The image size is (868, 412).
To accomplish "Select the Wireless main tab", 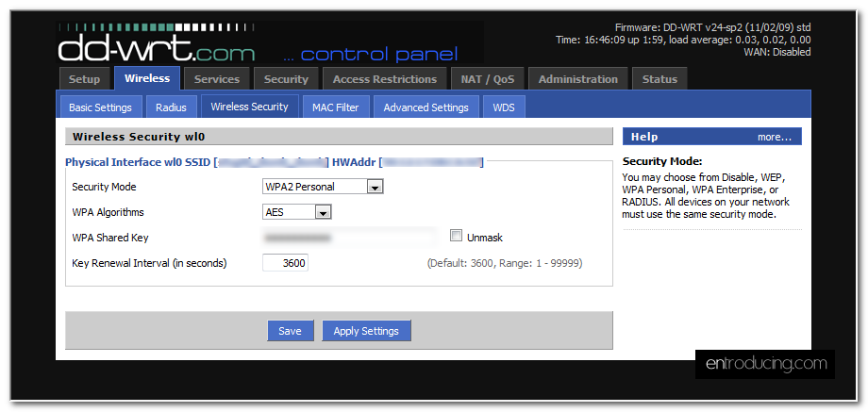I will 147,78.
